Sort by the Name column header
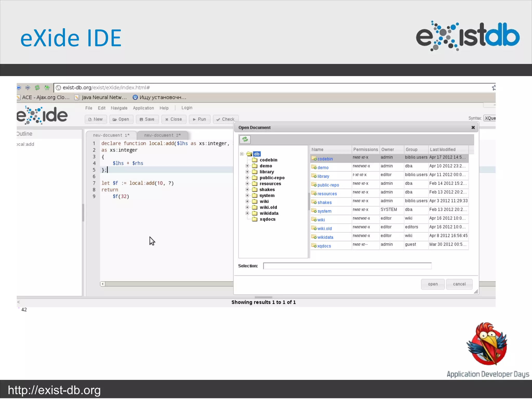The width and height of the screenshot is (532, 399). pyautogui.click(x=331, y=150)
